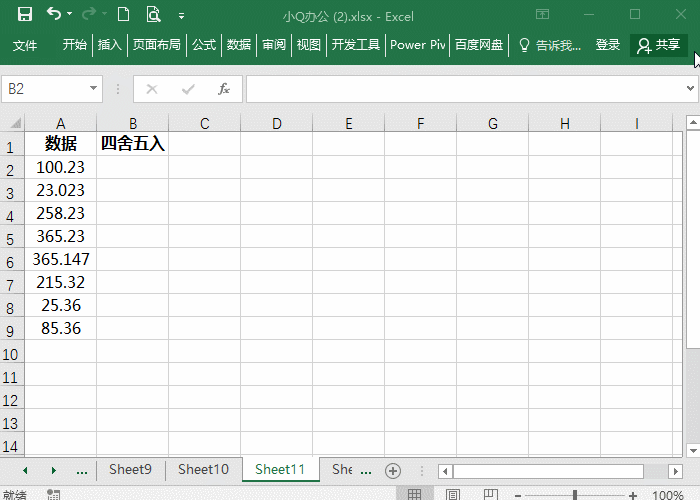
Task: Click the zoom in plus button
Action: [633, 495]
